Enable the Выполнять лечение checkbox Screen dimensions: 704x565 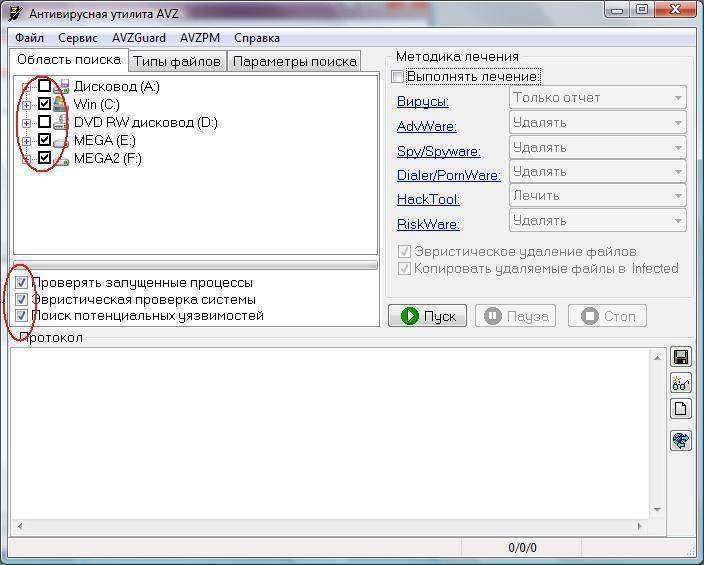[x=399, y=77]
